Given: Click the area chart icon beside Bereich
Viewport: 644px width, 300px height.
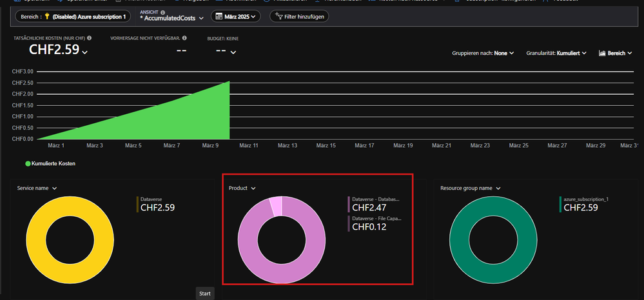Looking at the screenshot, I should pos(603,54).
